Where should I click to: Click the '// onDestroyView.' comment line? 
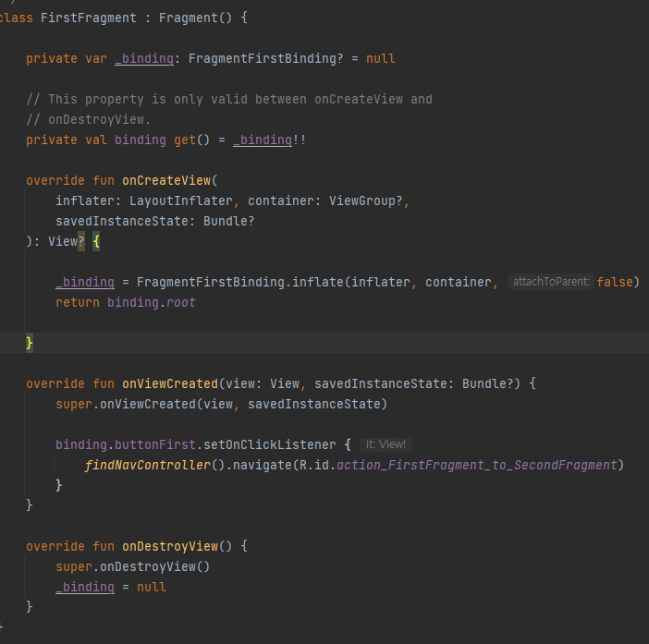[88, 119]
